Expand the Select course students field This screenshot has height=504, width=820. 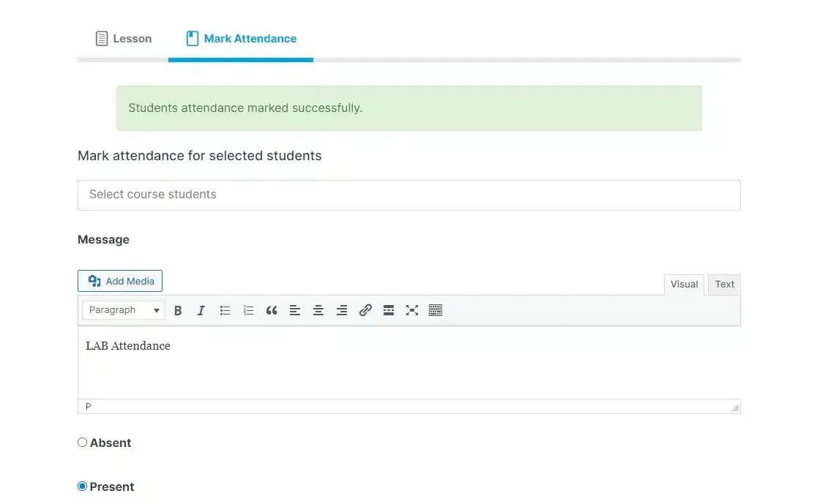(409, 195)
